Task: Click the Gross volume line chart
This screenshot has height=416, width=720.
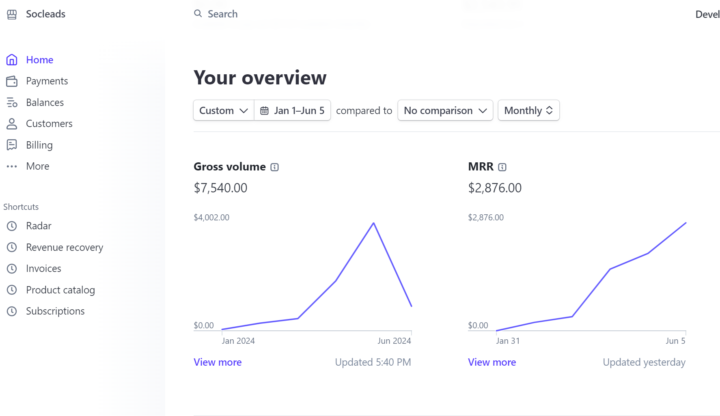Action: click(316, 276)
